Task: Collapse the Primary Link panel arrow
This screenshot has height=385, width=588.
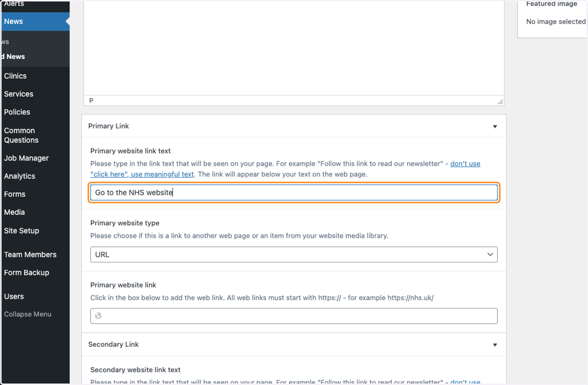Action: click(495, 127)
